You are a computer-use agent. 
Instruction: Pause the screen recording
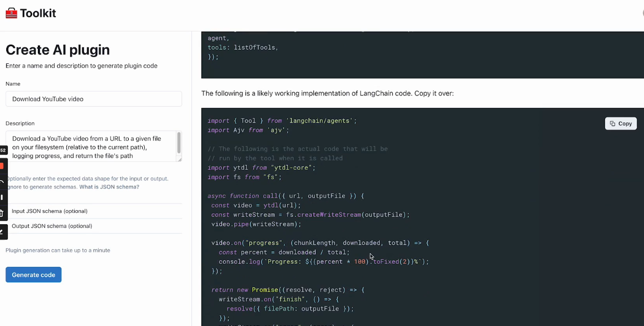tap(2, 197)
